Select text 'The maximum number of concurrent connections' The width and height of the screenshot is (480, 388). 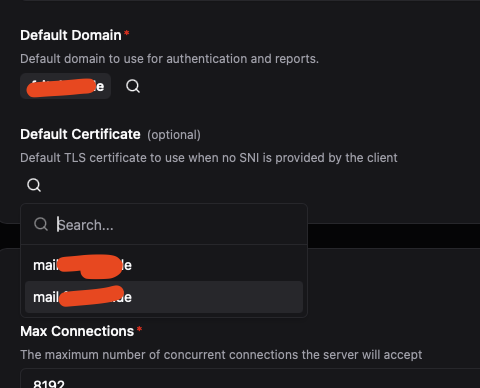(159, 355)
